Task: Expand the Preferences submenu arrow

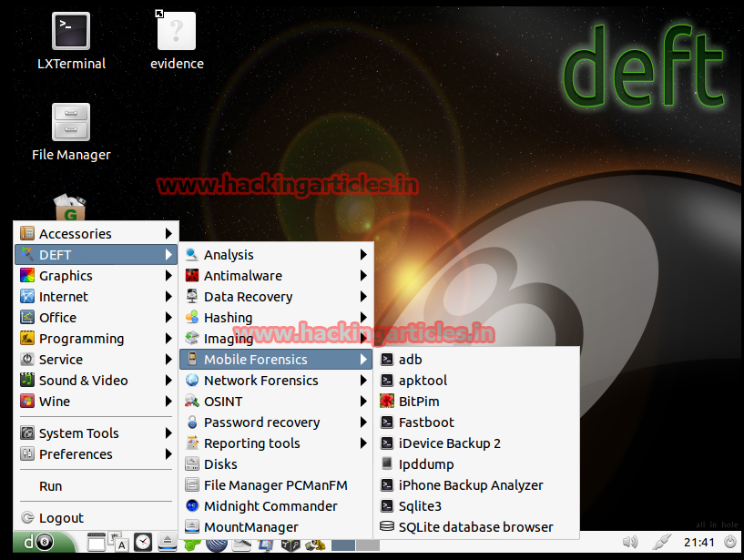Action: (168, 453)
